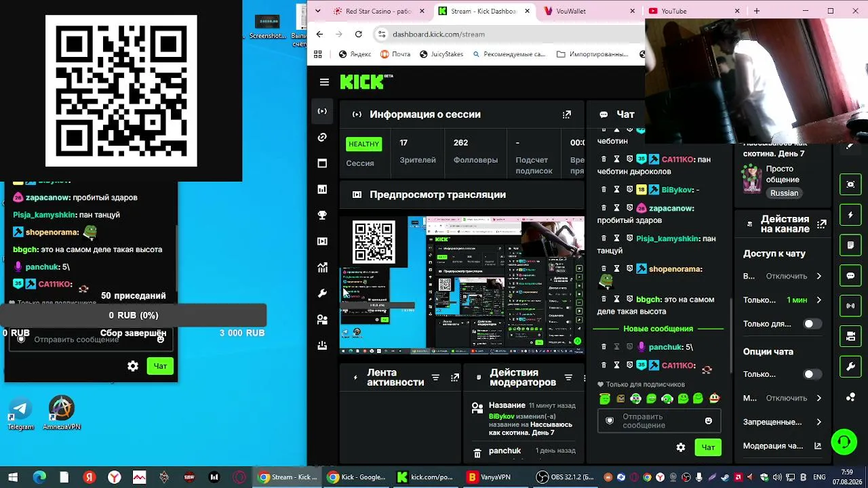Image resolution: width=868 pixels, height=488 pixels.
Task: Open chat settings gear in dashboard chat
Action: pos(681,447)
